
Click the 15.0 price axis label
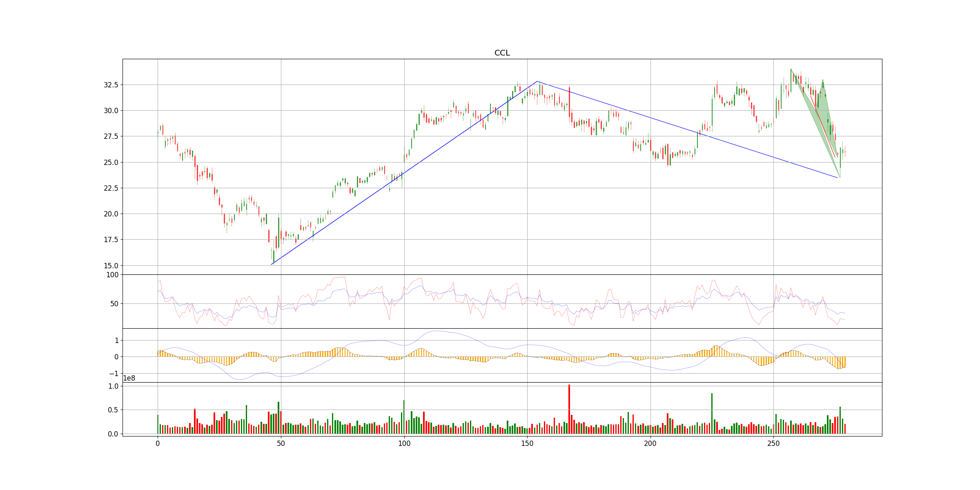coord(111,265)
